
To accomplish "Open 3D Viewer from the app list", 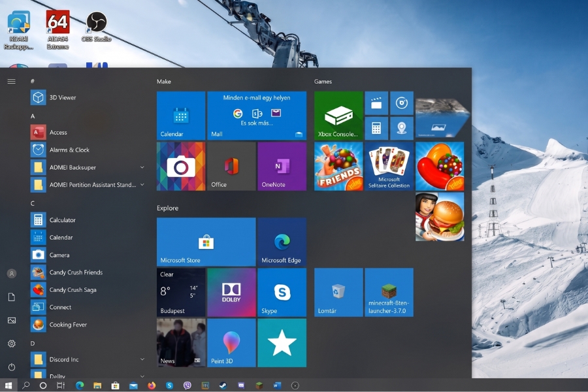I will click(x=88, y=97).
